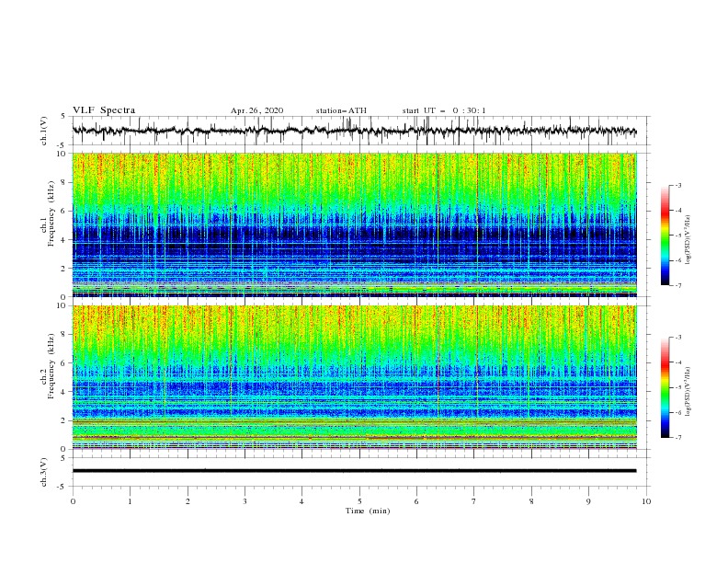Click the "-7" tick on lower colorbar

tap(678, 438)
